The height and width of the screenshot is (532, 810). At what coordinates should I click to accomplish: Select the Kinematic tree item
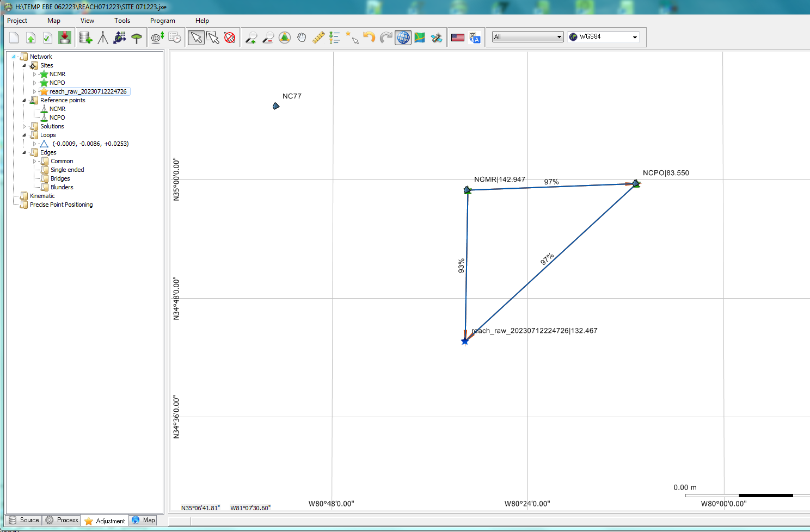[42, 196]
